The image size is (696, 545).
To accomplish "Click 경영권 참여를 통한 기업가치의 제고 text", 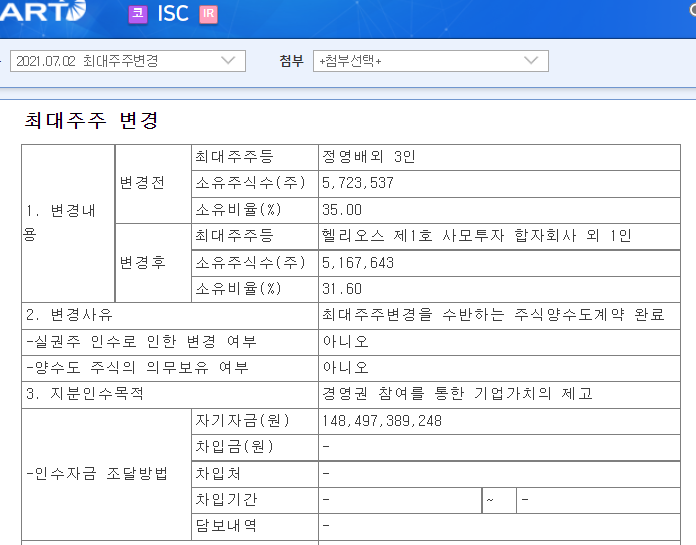I will coord(457,394).
